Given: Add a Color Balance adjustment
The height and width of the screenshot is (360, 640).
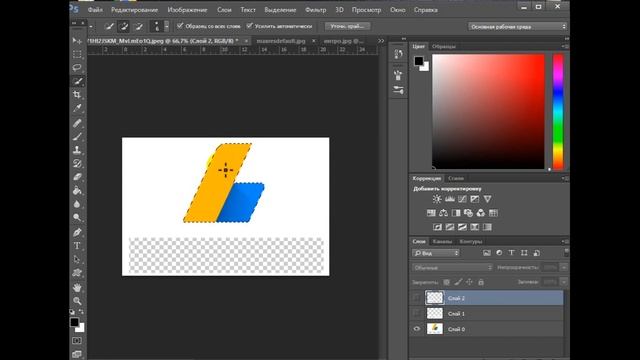Looking at the screenshot, I should tap(443, 213).
